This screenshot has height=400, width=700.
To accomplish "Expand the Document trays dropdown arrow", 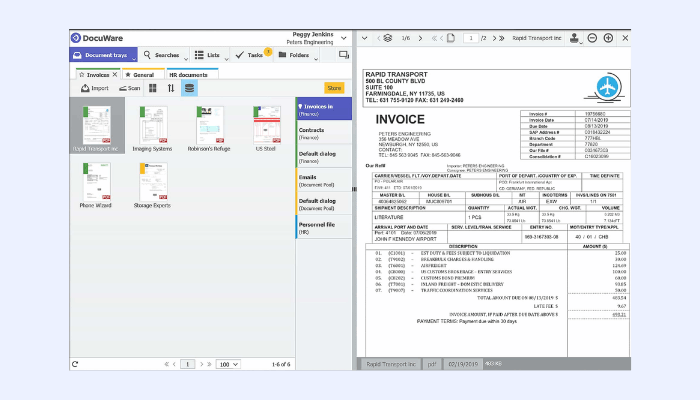I will point(134,58).
